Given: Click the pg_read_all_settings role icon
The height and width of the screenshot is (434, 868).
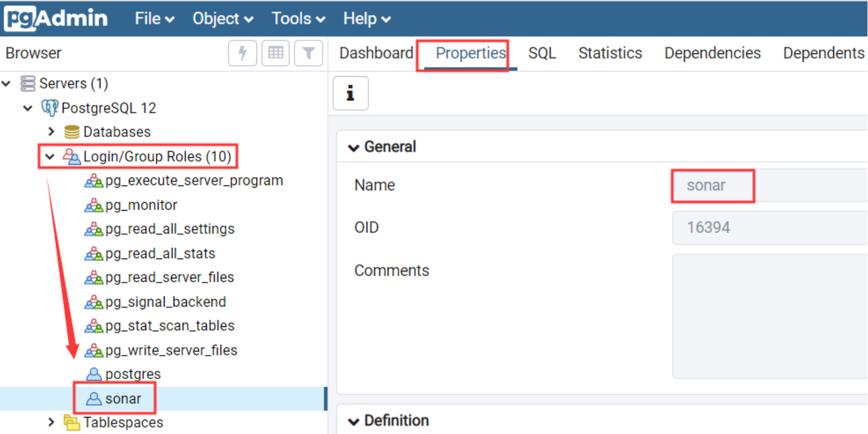Looking at the screenshot, I should 93,229.
